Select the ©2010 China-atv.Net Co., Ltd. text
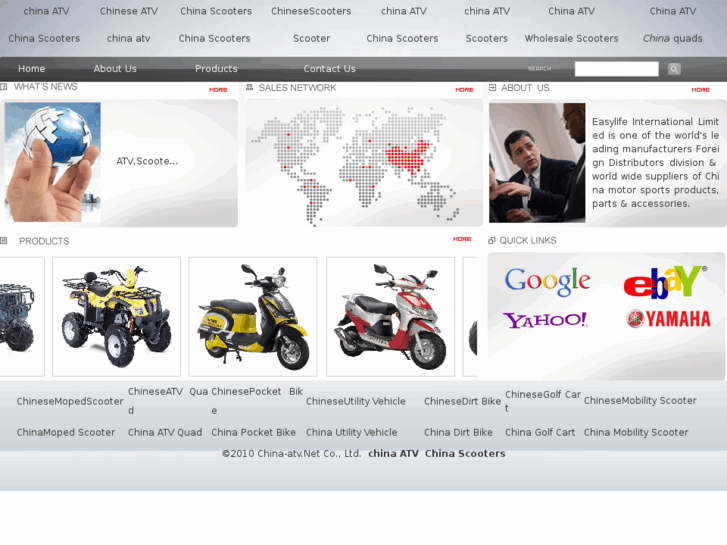 [x=291, y=454]
